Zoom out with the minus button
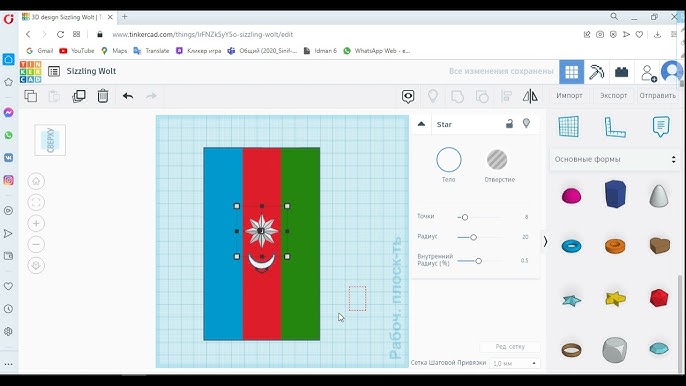This screenshot has width=686, height=386. pyautogui.click(x=36, y=244)
